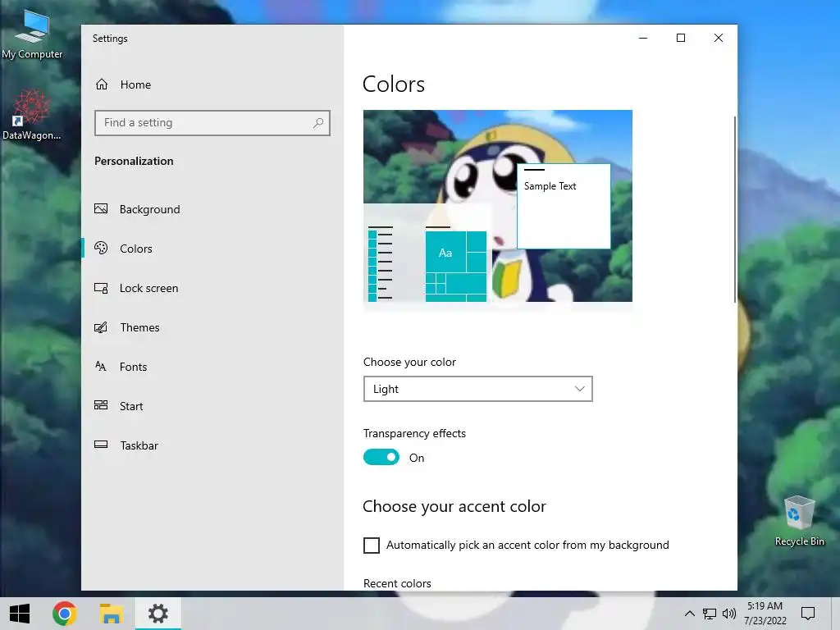Open the Action Center notifications icon
Image resolution: width=840 pixels, height=630 pixels.
[808, 614]
